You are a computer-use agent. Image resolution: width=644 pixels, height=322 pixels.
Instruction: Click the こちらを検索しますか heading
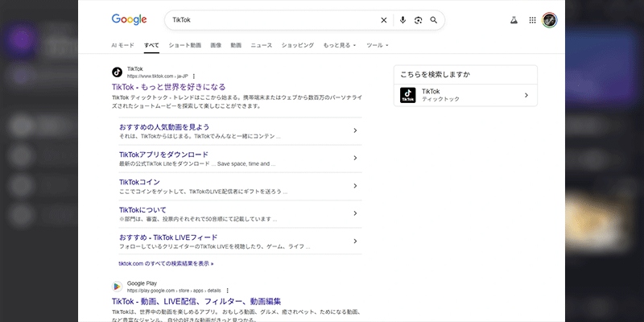point(436,75)
